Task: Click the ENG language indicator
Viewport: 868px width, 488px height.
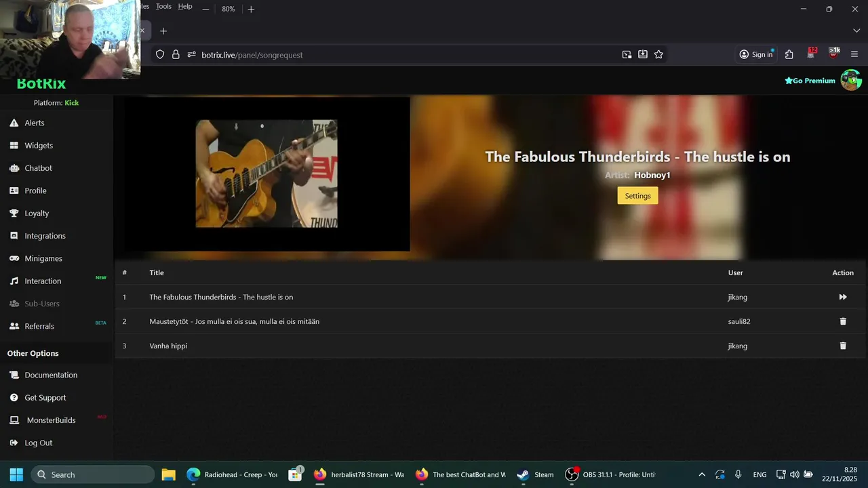Action: tap(759, 474)
